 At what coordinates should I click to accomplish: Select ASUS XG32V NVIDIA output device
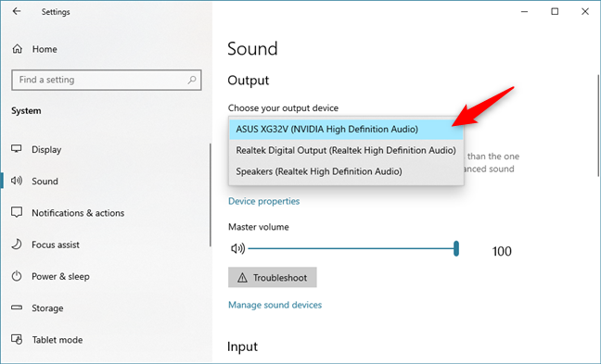346,129
